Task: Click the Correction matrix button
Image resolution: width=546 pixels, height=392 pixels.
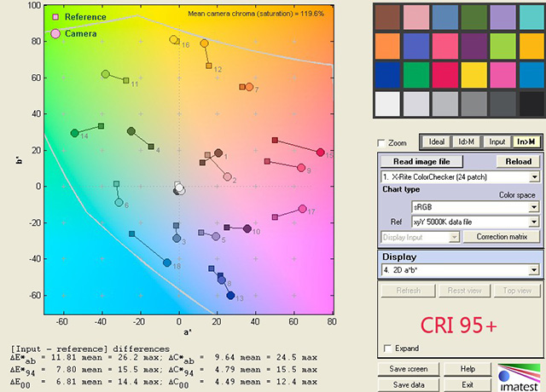Action: 502,237
